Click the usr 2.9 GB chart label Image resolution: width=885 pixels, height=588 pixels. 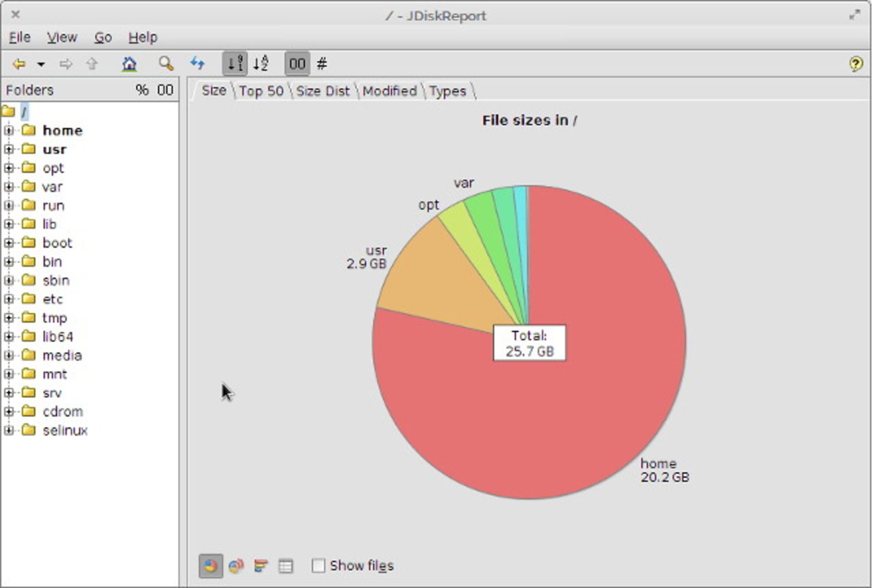pos(367,257)
